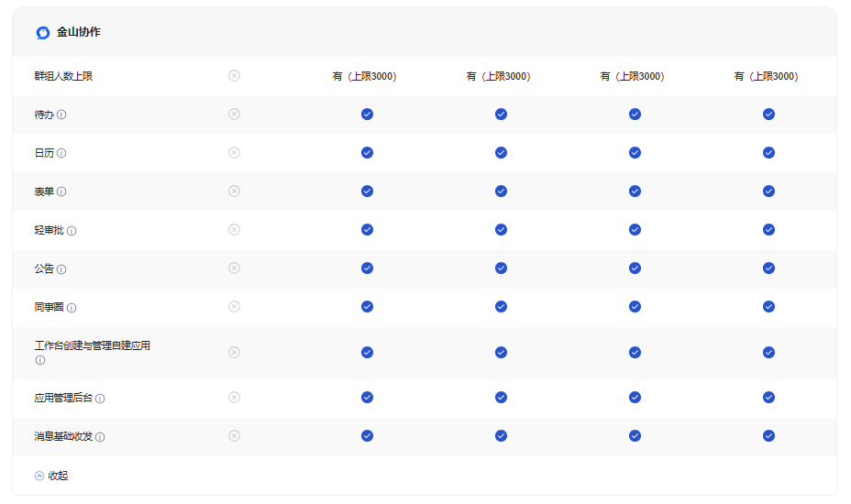
Task: Click the last 有（上限3000）cell
Action: (x=767, y=76)
